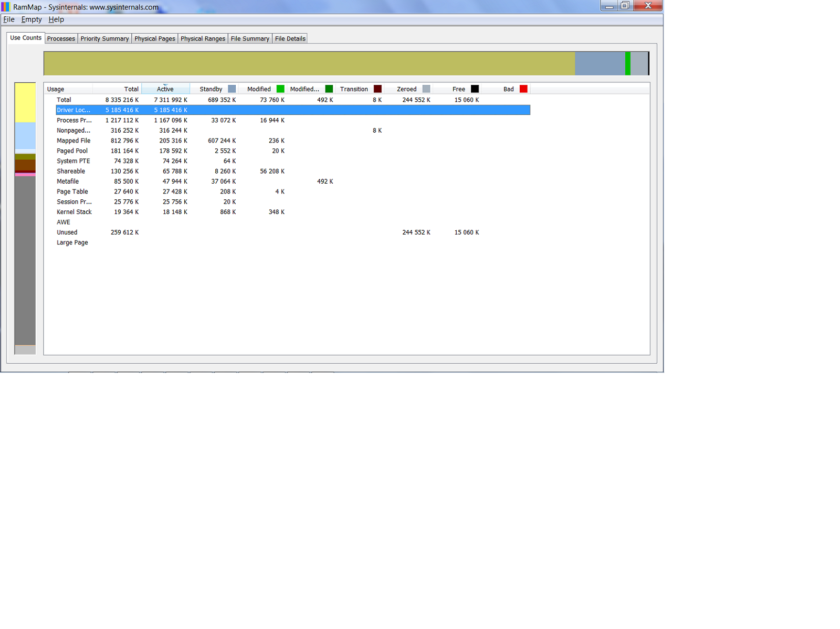Maximize the RamMap window

[x=625, y=6]
